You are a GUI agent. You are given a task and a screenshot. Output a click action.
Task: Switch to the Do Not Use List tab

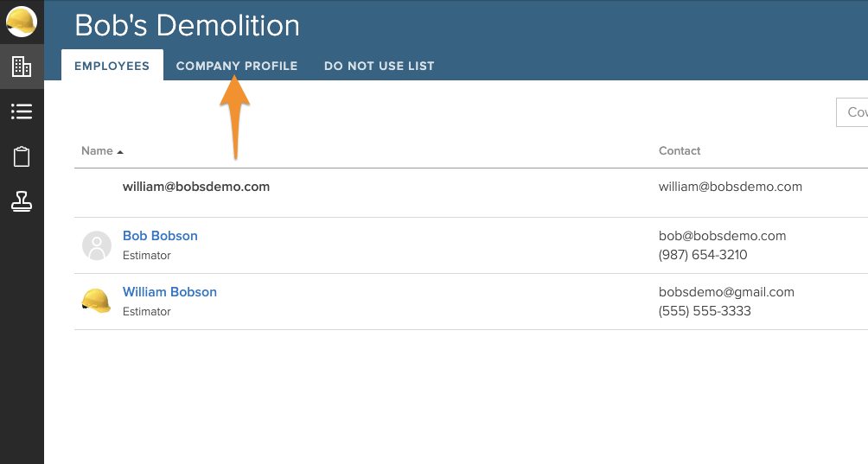[379, 66]
